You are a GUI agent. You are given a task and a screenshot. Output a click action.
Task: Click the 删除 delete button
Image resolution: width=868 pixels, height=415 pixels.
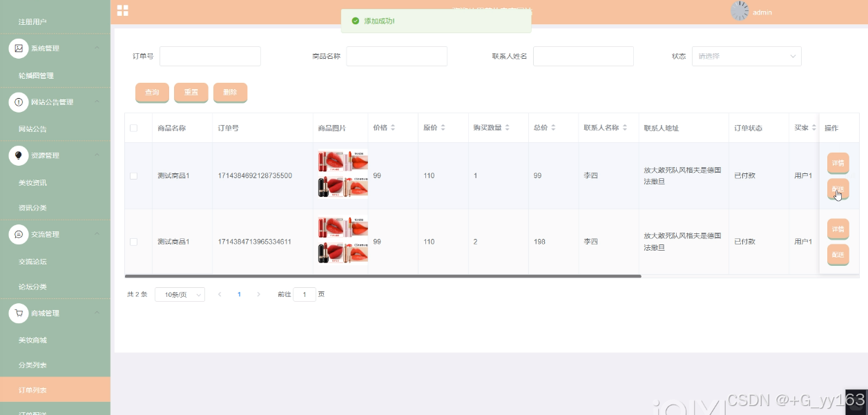pos(230,93)
